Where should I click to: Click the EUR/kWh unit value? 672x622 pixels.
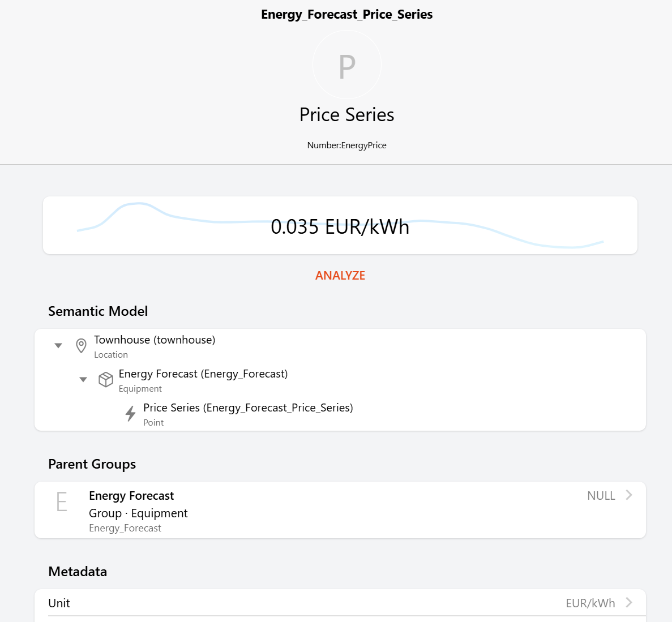click(590, 603)
